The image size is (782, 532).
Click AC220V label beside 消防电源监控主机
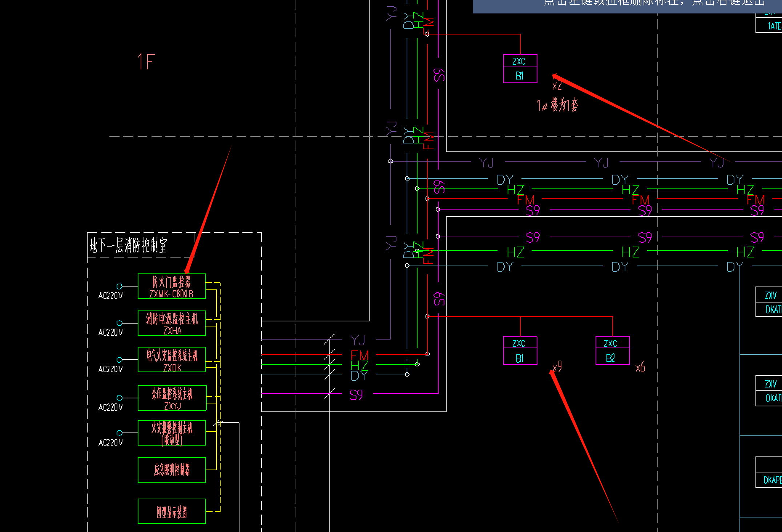[x=110, y=332]
